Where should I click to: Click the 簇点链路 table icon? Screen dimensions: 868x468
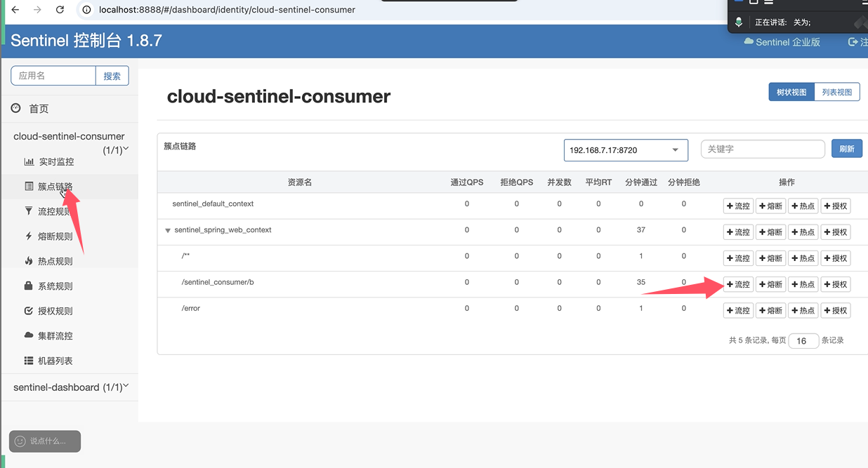pyautogui.click(x=29, y=186)
